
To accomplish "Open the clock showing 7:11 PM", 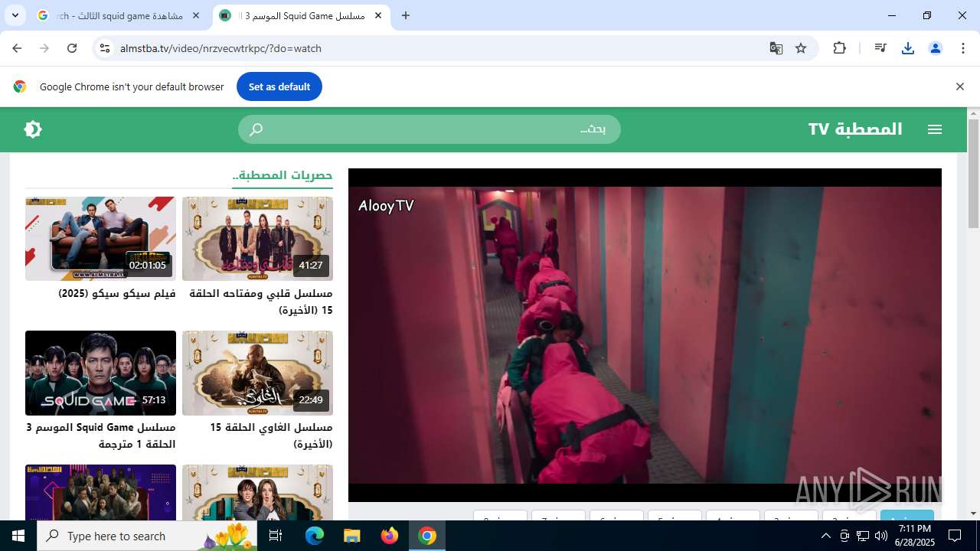I will (914, 536).
